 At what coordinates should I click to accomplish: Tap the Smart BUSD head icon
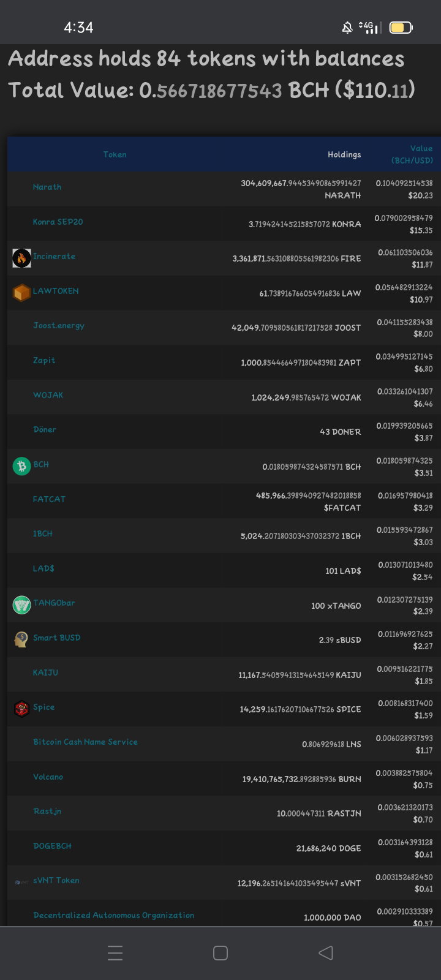[x=21, y=639]
